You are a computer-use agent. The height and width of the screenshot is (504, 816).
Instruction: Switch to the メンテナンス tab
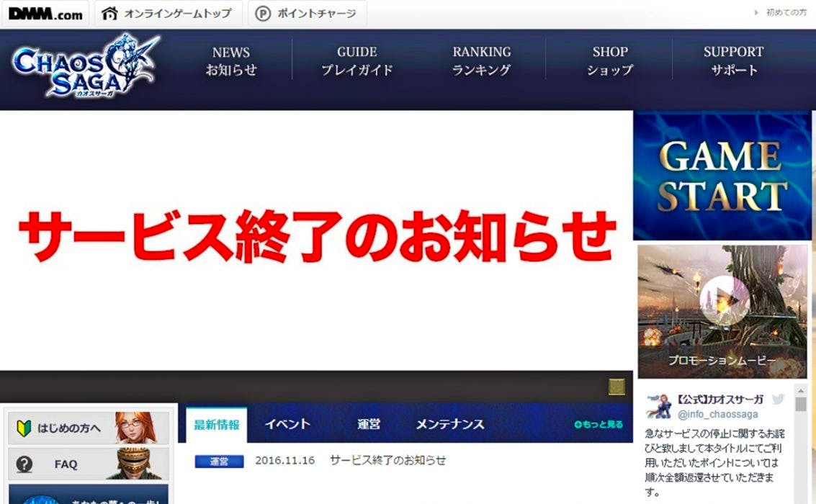(450, 424)
